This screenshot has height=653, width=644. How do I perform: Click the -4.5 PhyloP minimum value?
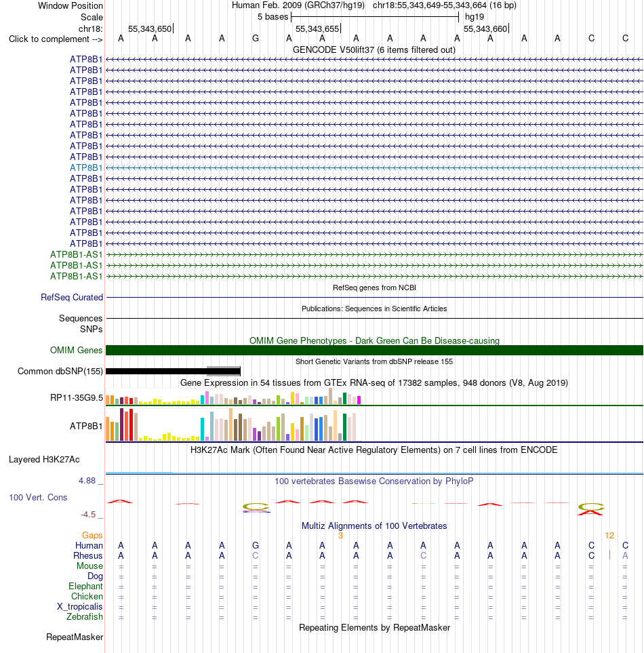click(x=88, y=514)
